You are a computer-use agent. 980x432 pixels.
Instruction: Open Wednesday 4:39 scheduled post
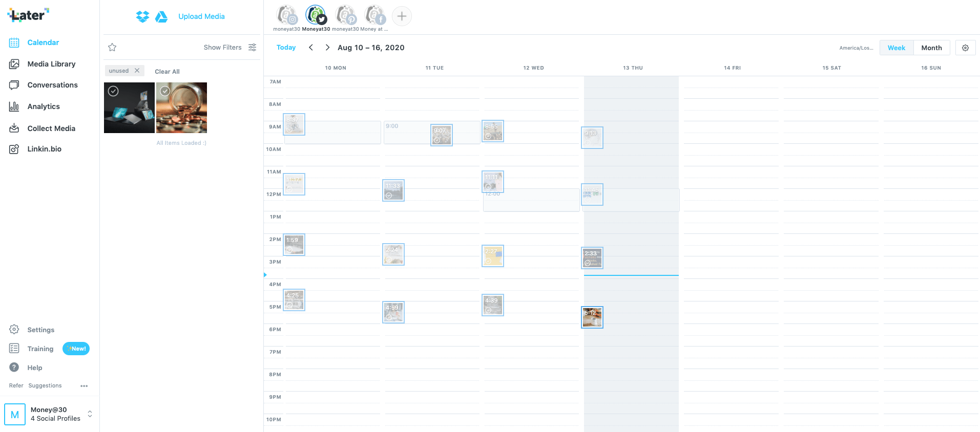pyautogui.click(x=493, y=305)
